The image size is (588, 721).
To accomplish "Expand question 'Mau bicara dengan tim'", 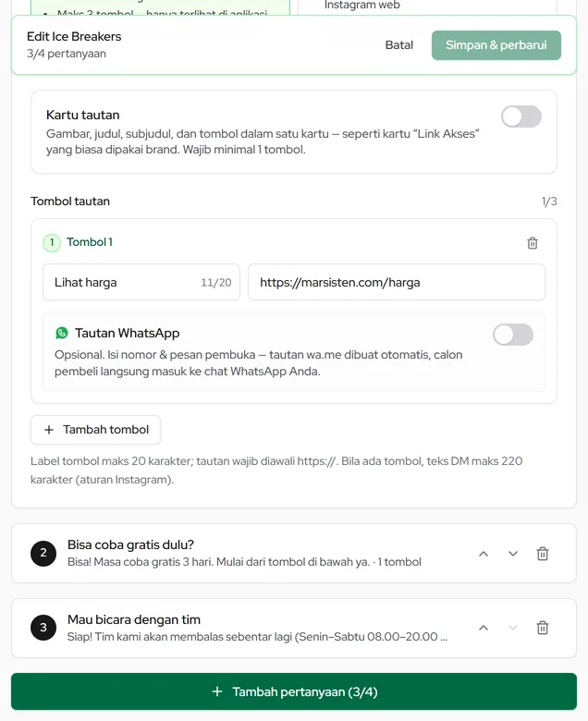I will click(294, 628).
